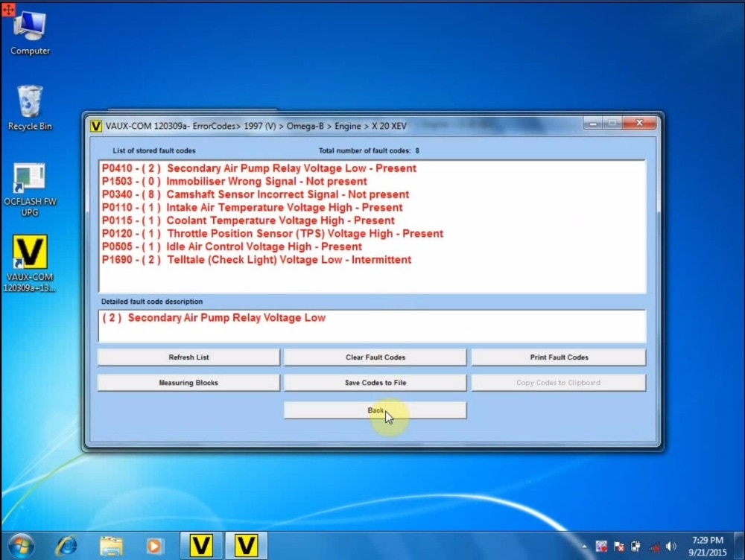Image resolution: width=745 pixels, height=560 pixels.
Task: Click Save Codes to File
Action: pyautogui.click(x=375, y=383)
